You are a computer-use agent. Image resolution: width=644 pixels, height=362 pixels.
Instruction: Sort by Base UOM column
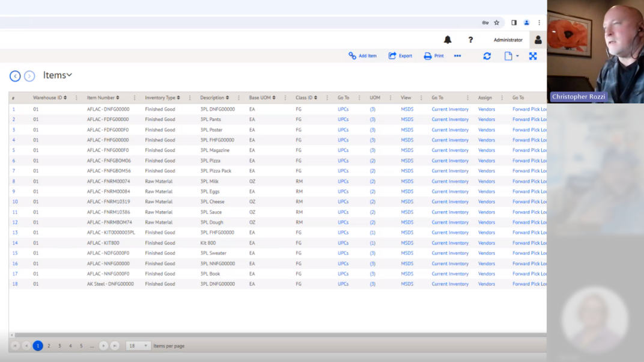click(x=262, y=98)
